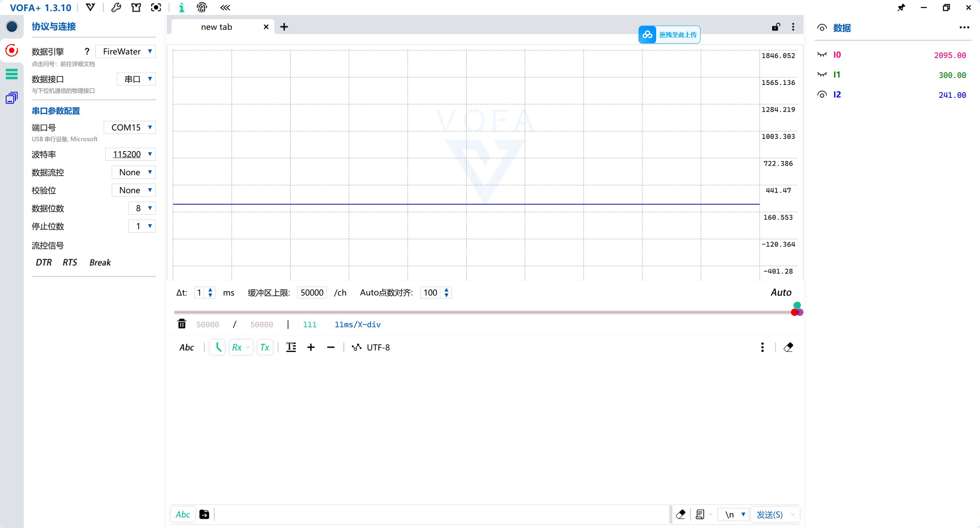
Task: Switch to the new tab tab
Action: [217, 27]
